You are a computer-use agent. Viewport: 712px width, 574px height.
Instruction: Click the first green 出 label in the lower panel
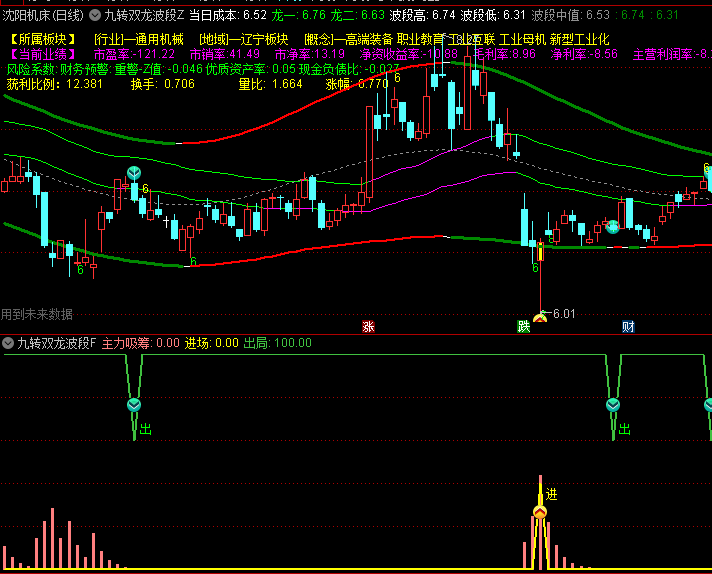145,429
